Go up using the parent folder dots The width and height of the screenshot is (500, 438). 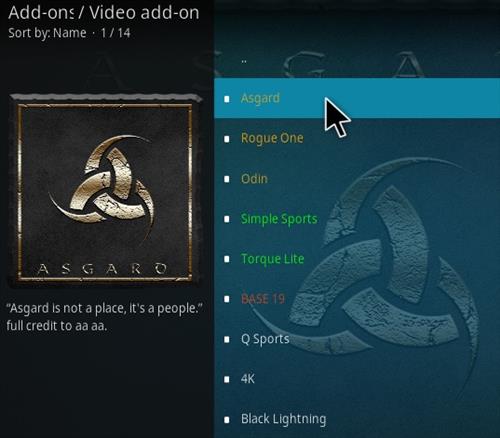pyautogui.click(x=244, y=61)
